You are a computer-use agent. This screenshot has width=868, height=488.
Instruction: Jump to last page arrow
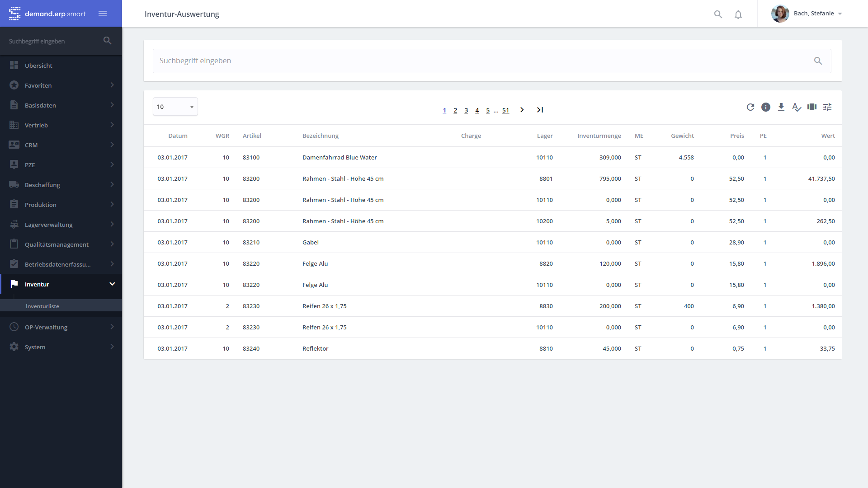click(540, 110)
